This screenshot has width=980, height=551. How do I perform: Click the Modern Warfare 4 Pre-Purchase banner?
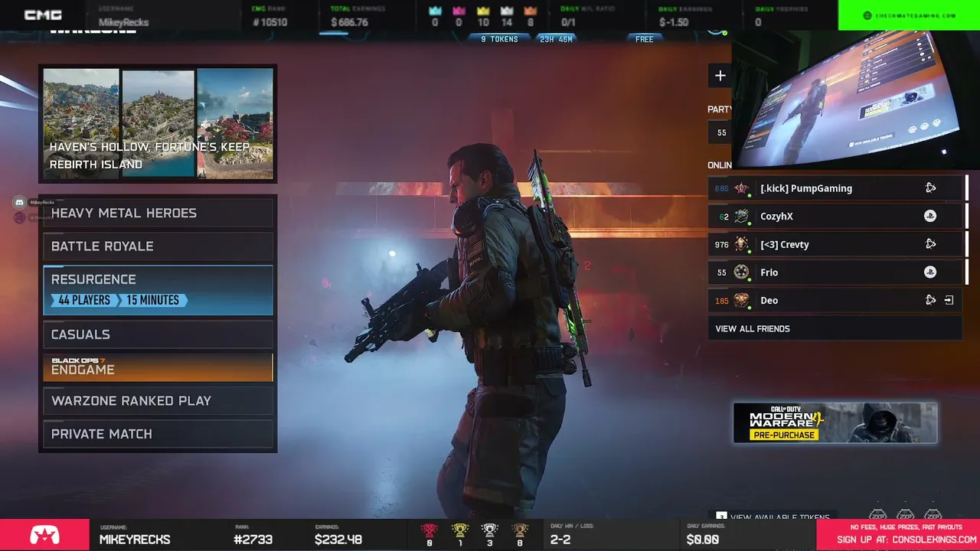[x=835, y=422]
